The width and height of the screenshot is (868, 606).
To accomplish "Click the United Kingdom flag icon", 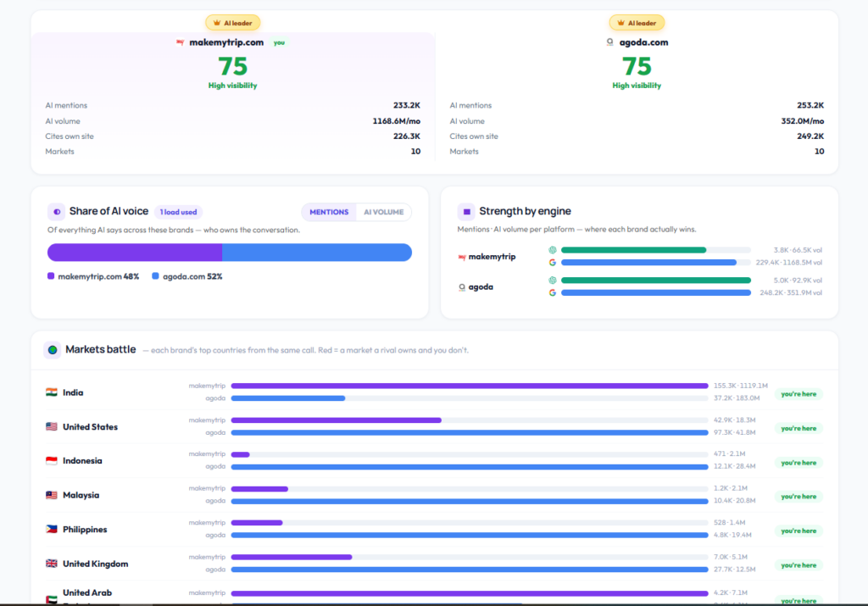I will tap(52, 564).
